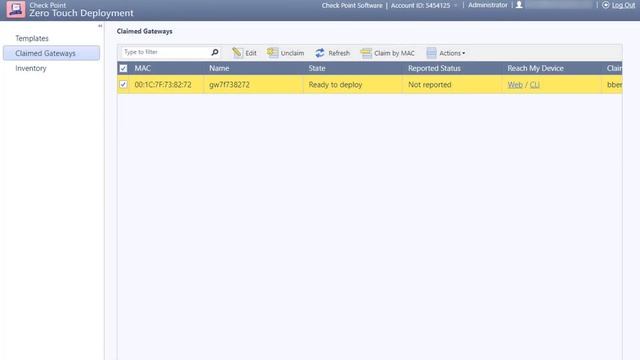Click the Refresh arrows icon
Image resolution: width=640 pixels, height=360 pixels.
(x=320, y=53)
